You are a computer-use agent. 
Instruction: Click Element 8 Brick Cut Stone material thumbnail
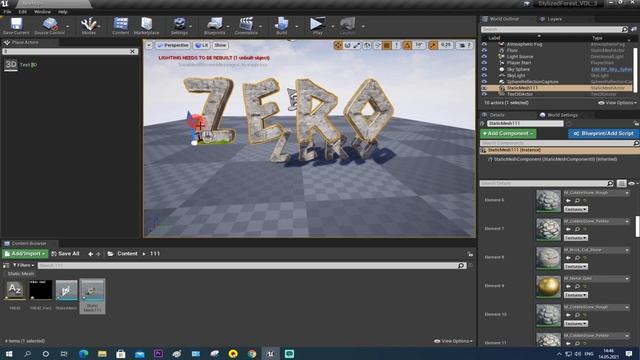pyautogui.click(x=548, y=258)
